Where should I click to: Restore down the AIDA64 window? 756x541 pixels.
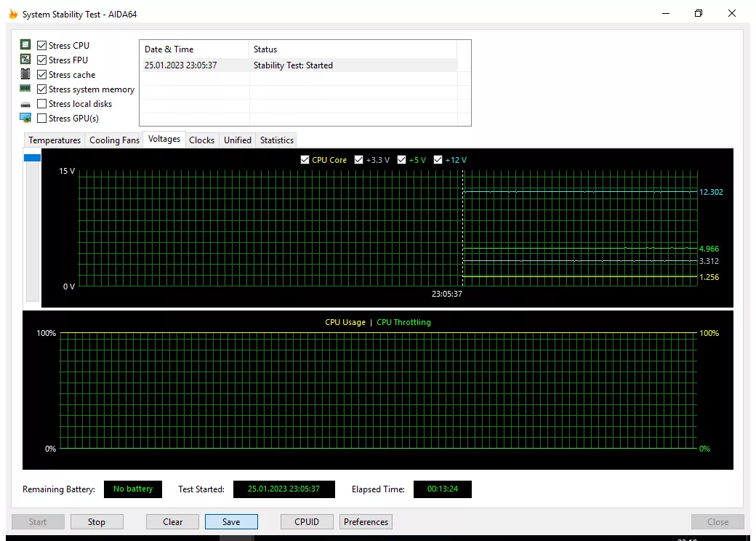[699, 14]
